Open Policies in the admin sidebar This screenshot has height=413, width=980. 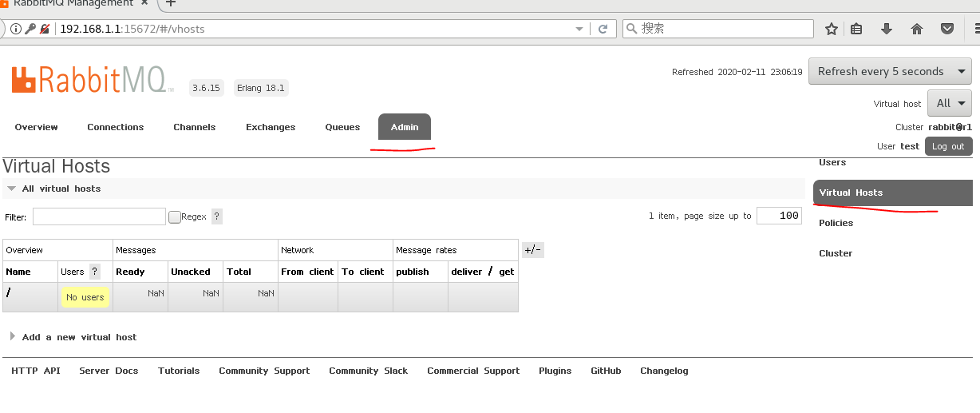836,223
